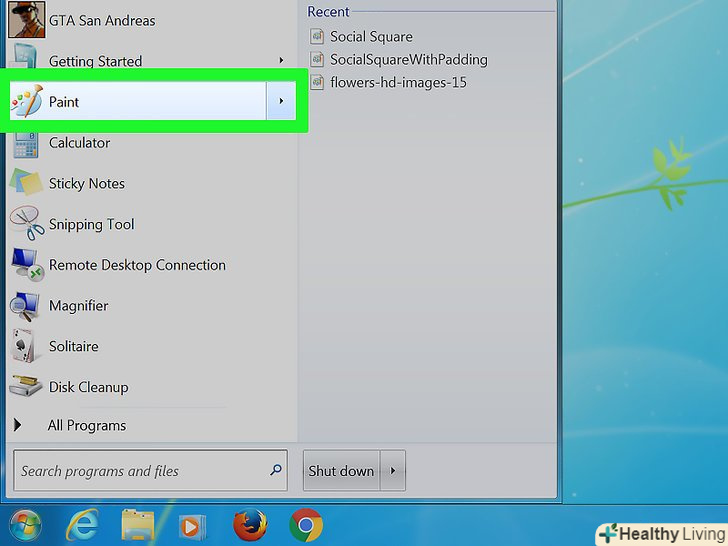Open the Shut down options arrow

(x=393, y=470)
